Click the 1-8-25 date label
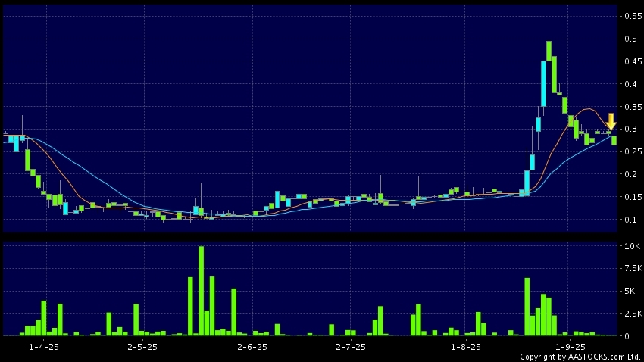This screenshot has width=644, height=362. tap(466, 347)
